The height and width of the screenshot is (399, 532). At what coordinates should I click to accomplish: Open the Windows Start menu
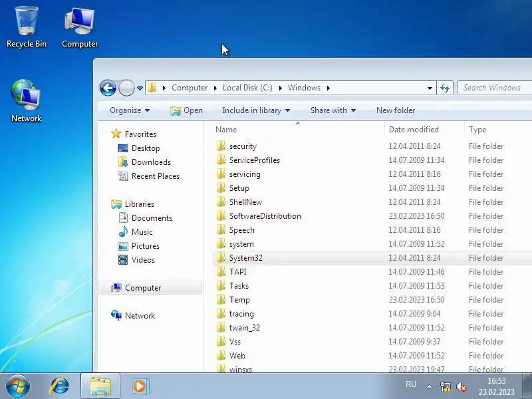click(x=18, y=386)
